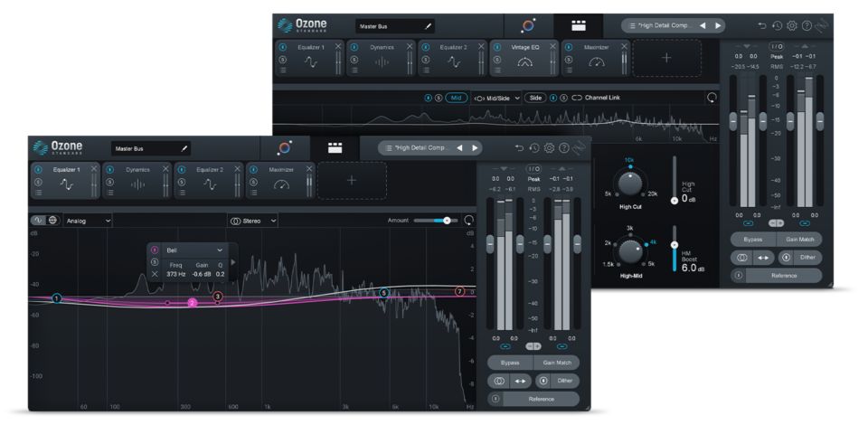Delete the selected Bell band with X
Screen dimensions: 868x434
pos(155,273)
